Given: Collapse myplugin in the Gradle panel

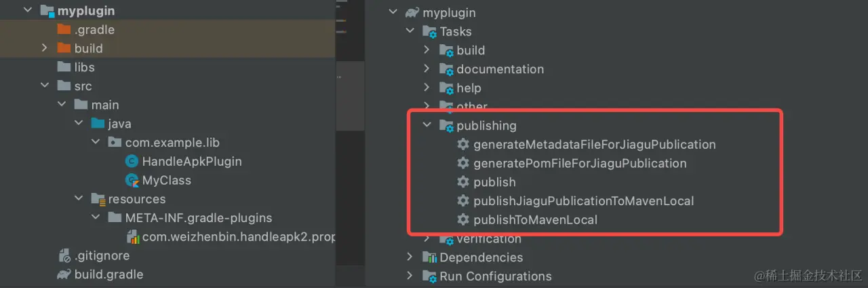Looking at the screenshot, I should pos(393,12).
